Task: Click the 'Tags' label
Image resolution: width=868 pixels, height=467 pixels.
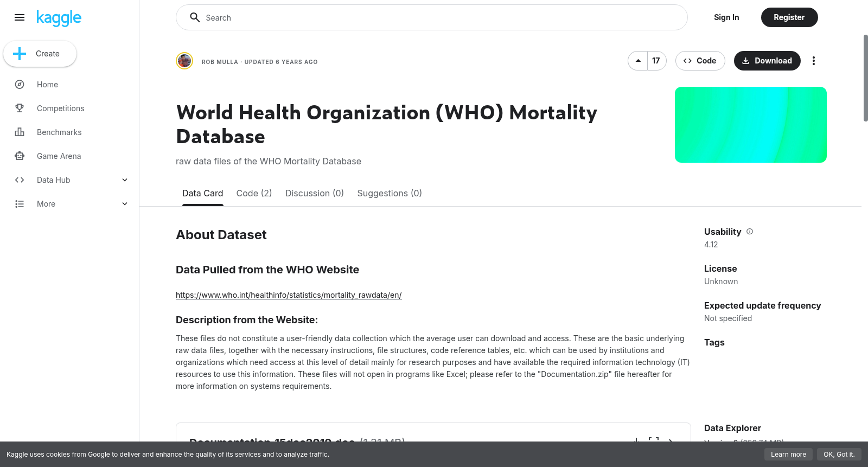Action: (714, 342)
